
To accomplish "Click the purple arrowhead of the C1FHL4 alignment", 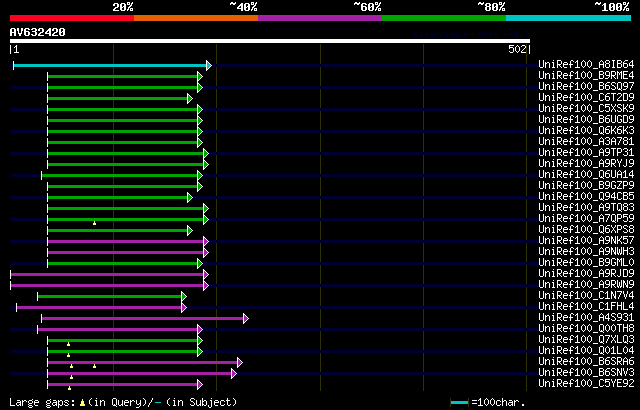I will click(184, 308).
